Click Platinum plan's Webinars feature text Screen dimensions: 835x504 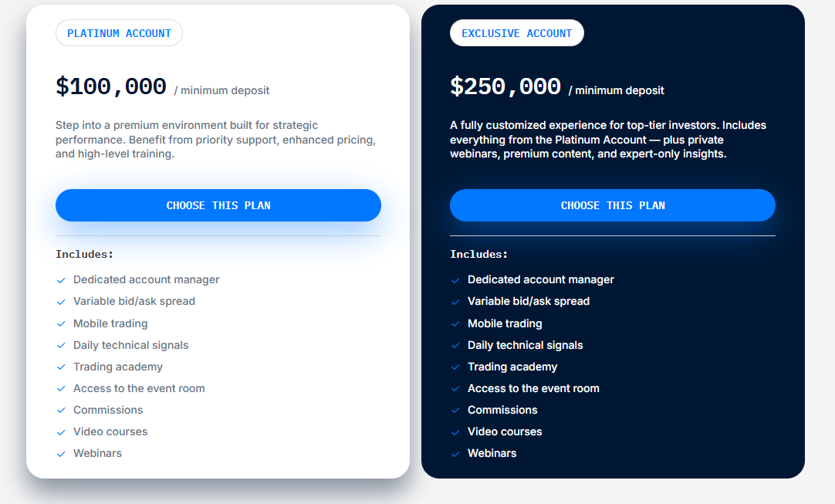click(97, 453)
